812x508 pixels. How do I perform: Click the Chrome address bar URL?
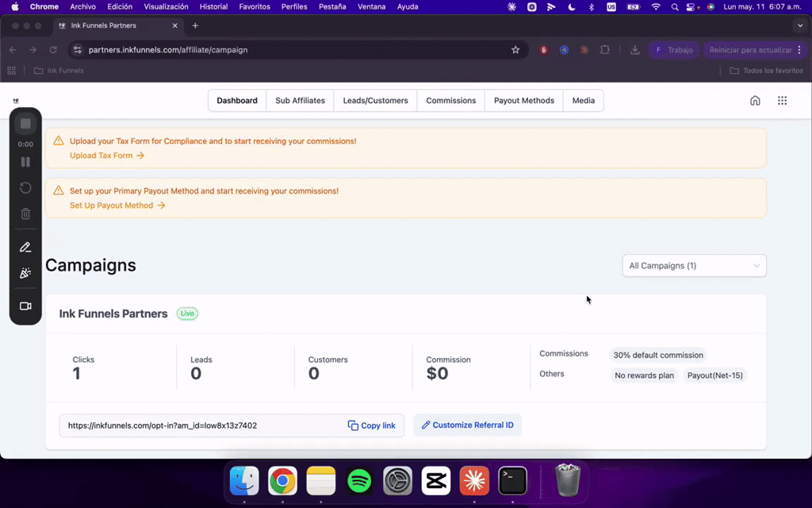pyautogui.click(x=168, y=50)
